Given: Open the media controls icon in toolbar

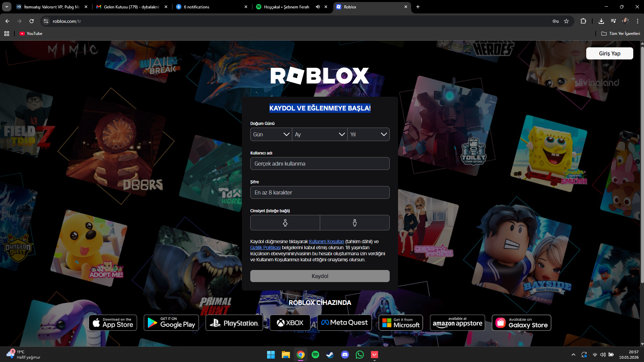Looking at the screenshot, I should (613, 21).
